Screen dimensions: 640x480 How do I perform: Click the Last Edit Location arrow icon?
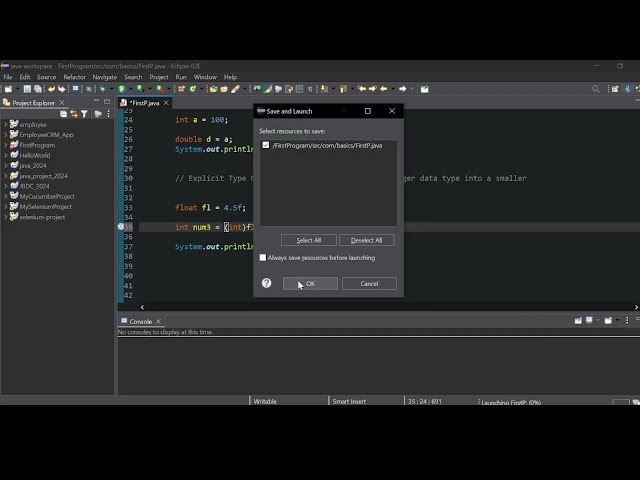[x=362, y=89]
